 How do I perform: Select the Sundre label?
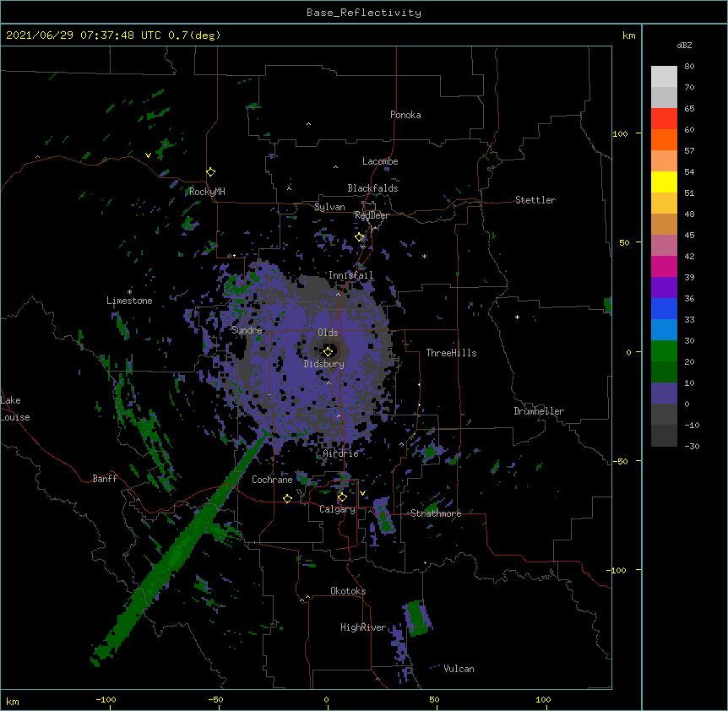click(247, 330)
